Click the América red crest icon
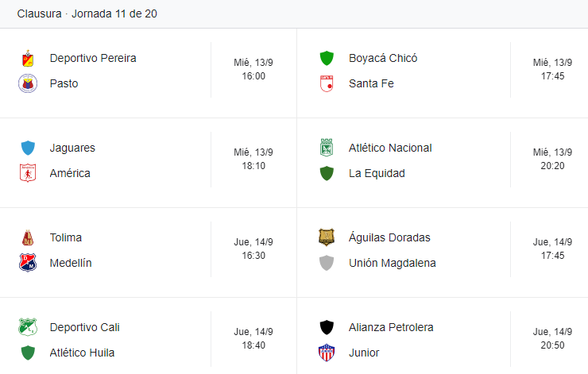Screen dimensions: 588x374 (x=28, y=173)
